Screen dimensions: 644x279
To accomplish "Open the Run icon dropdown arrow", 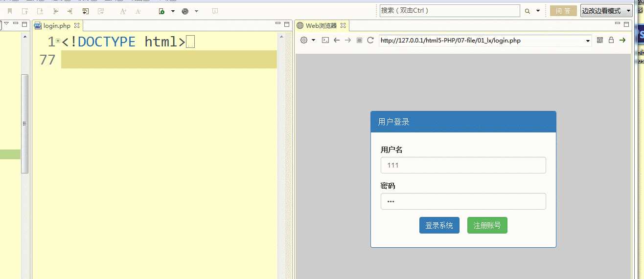I will [x=173, y=11].
